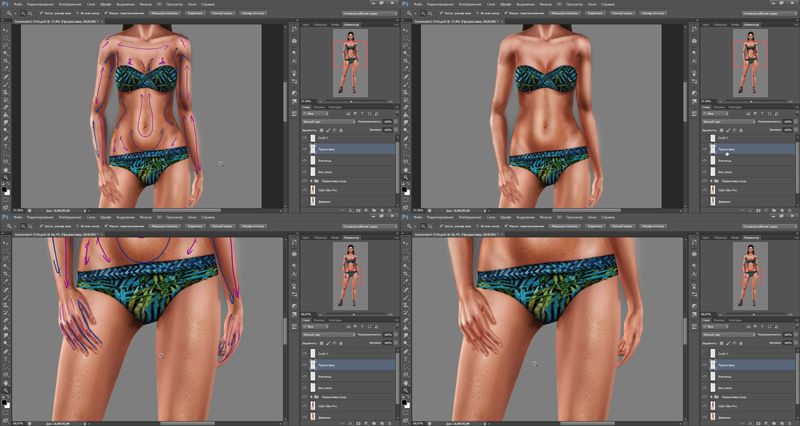Image resolution: width=800 pixels, height=426 pixels.
Task: Open Изображение menu in clean torso window
Action: point(468,4)
